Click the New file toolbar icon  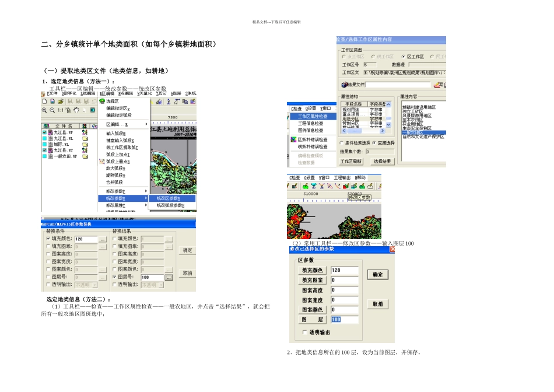point(44,101)
